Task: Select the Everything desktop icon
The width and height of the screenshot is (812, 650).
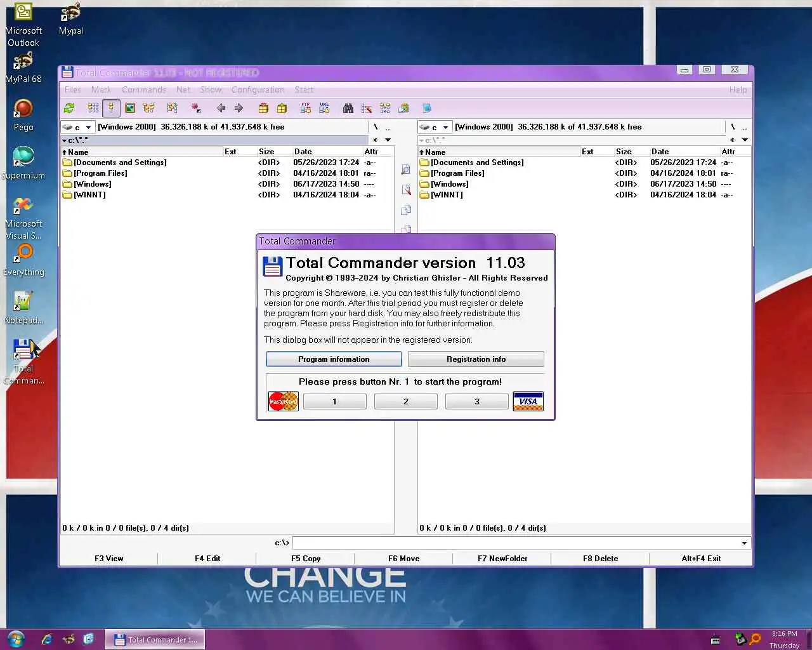Action: (x=23, y=260)
